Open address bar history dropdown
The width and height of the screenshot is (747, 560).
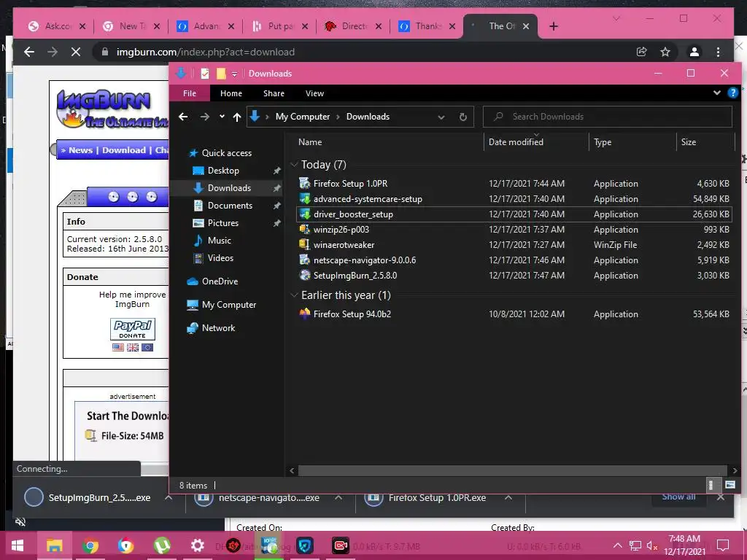[x=441, y=117]
